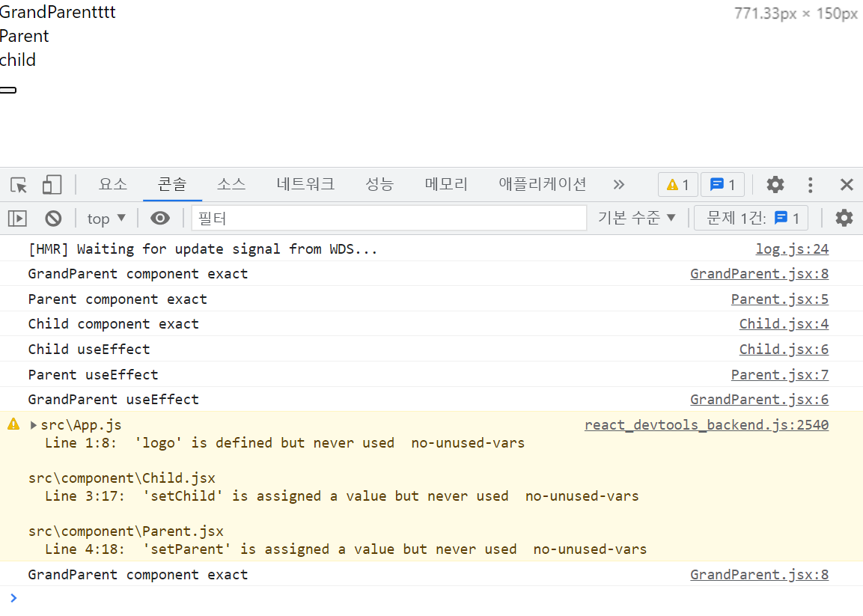Open the Child.jsx:4 source link
The height and width of the screenshot is (616, 863).
pos(784,323)
